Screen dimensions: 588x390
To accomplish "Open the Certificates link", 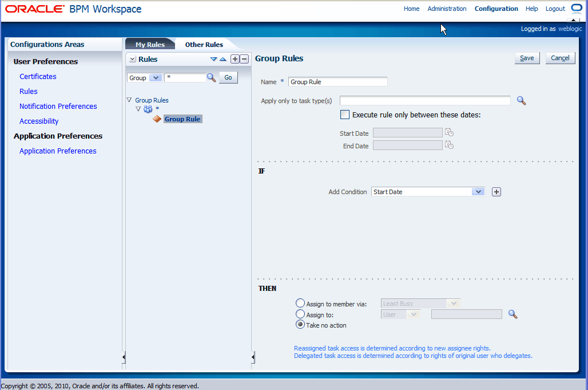I will [38, 77].
